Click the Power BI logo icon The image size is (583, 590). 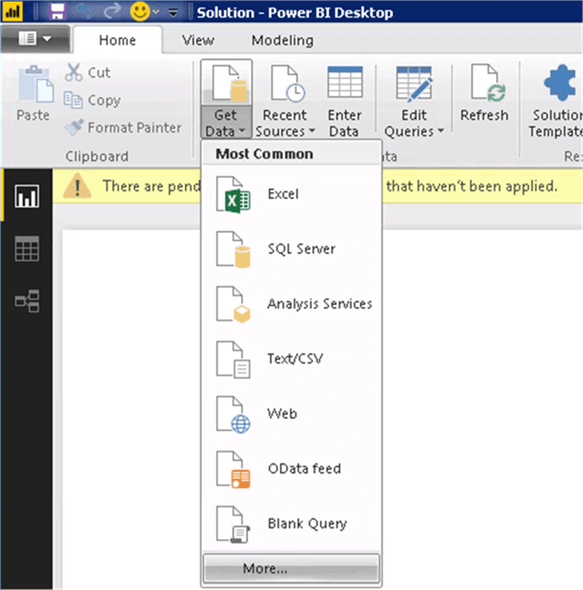pyautogui.click(x=12, y=11)
